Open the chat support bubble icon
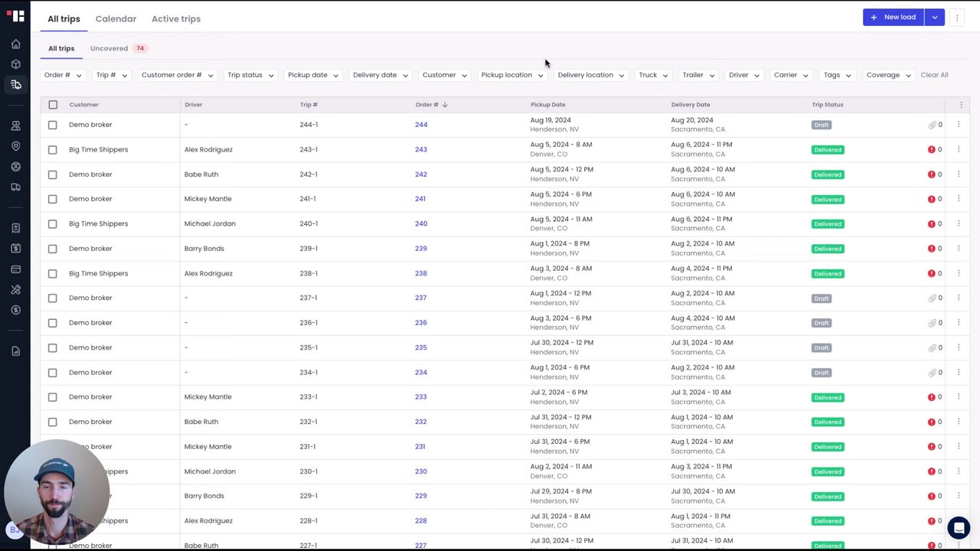This screenshot has width=980, height=551. point(958,528)
